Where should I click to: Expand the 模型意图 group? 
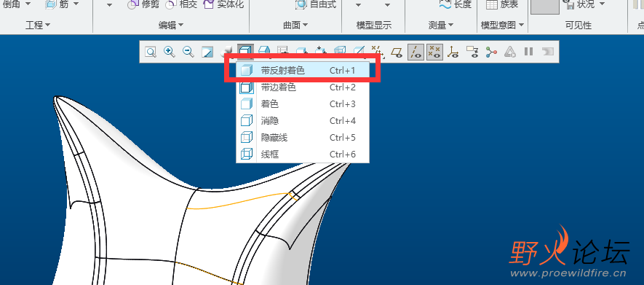pyautogui.click(x=503, y=26)
